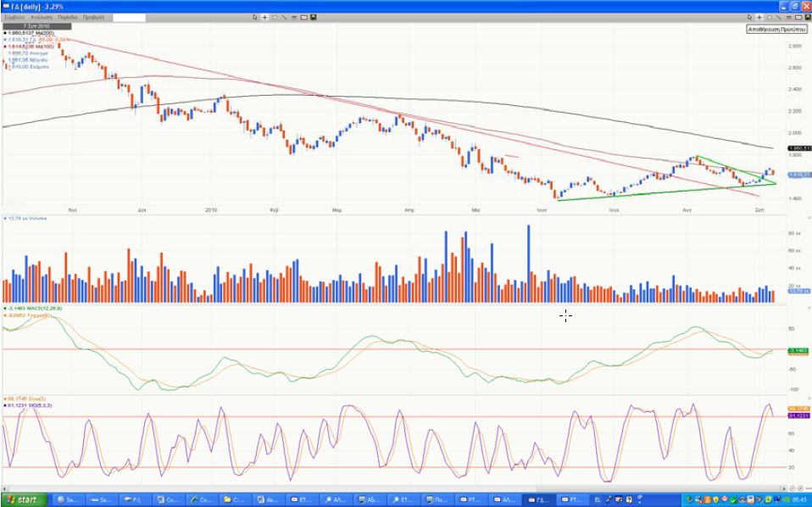The image size is (812, 507).
Task: Click the symbol input field in menu bar
Action: pos(128,17)
